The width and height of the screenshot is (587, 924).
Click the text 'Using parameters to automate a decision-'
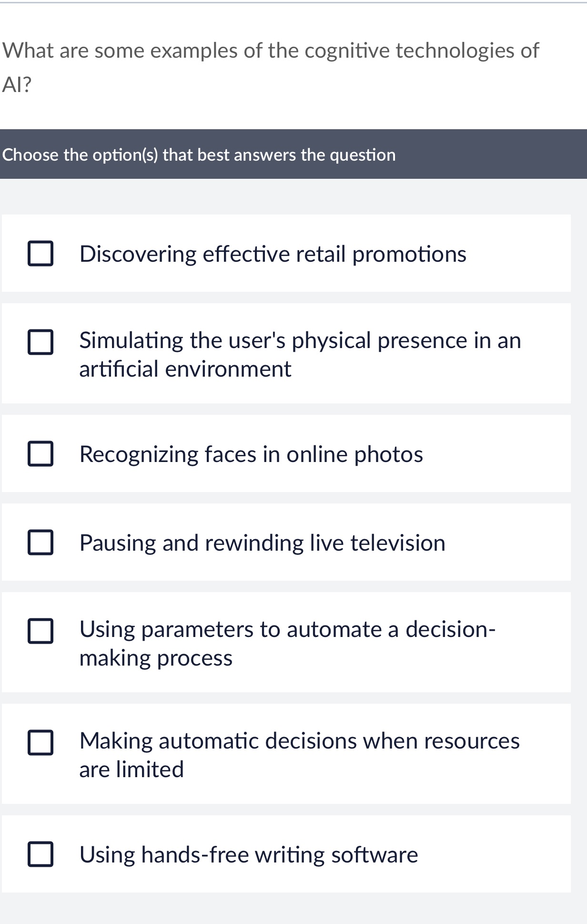click(x=288, y=630)
